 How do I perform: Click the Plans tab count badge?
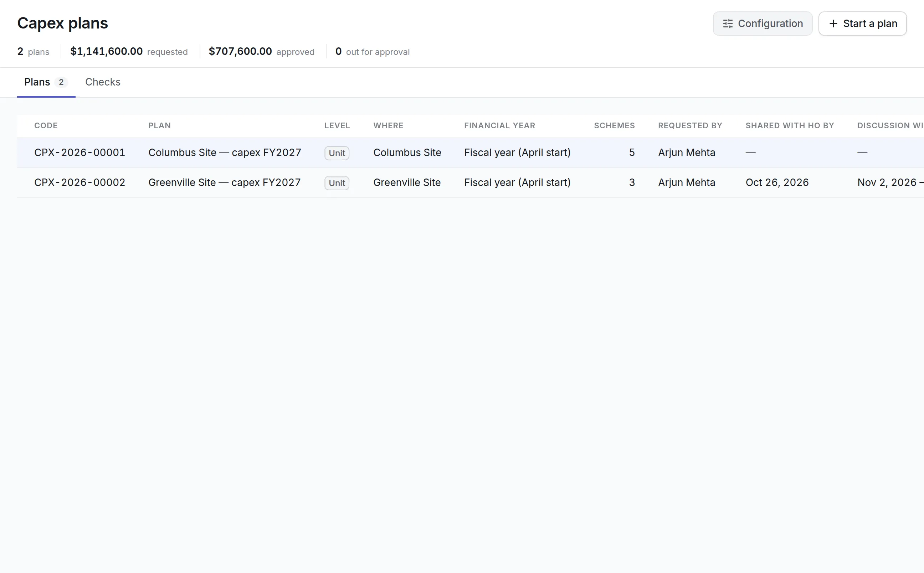coord(61,82)
